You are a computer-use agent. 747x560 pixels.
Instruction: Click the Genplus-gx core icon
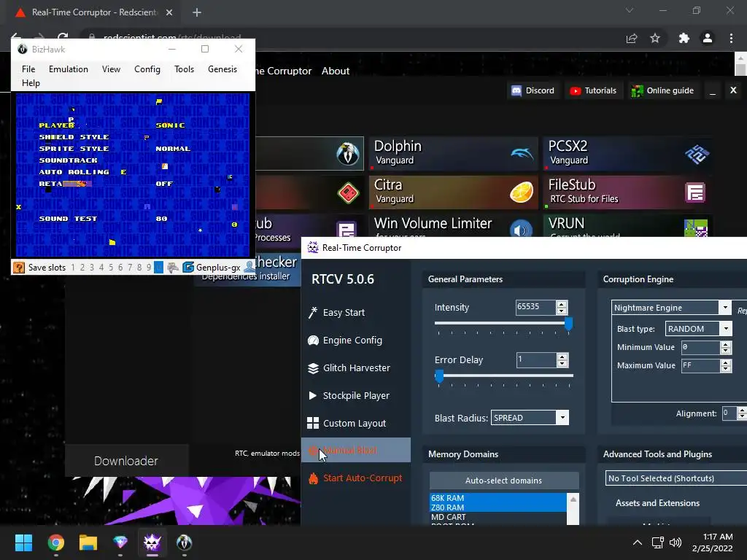[x=188, y=267]
